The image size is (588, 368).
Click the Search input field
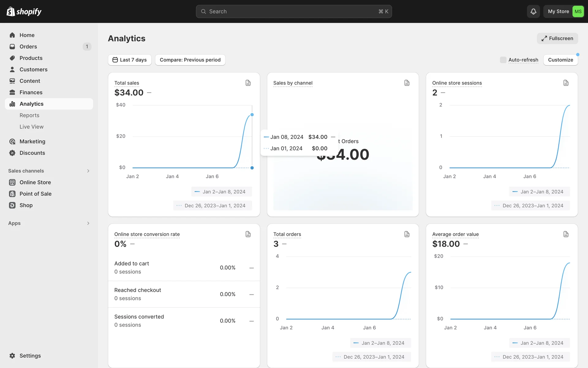click(293, 11)
